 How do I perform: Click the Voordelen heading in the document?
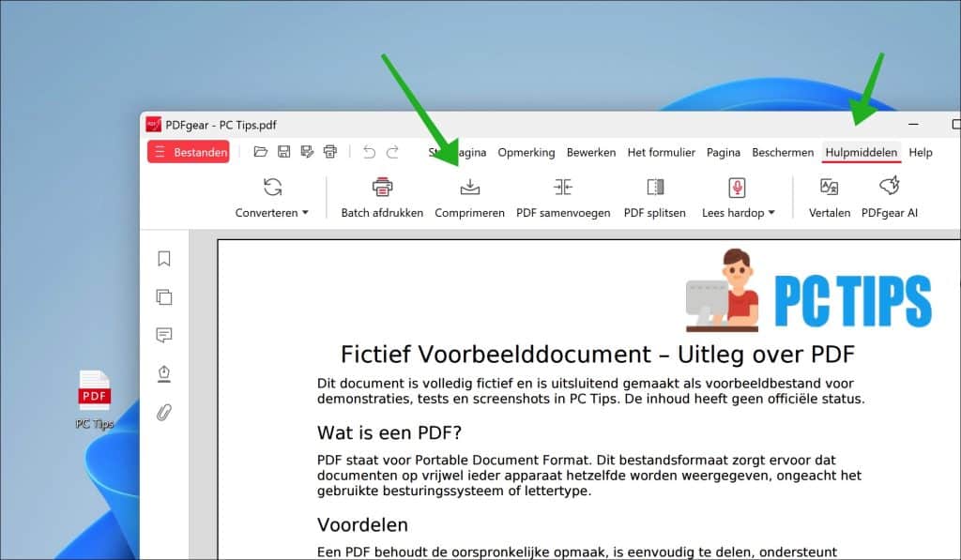coord(362,524)
